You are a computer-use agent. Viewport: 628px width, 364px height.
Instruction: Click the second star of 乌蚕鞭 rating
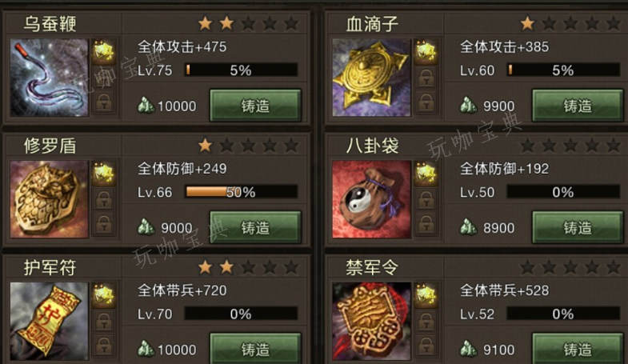(x=226, y=24)
